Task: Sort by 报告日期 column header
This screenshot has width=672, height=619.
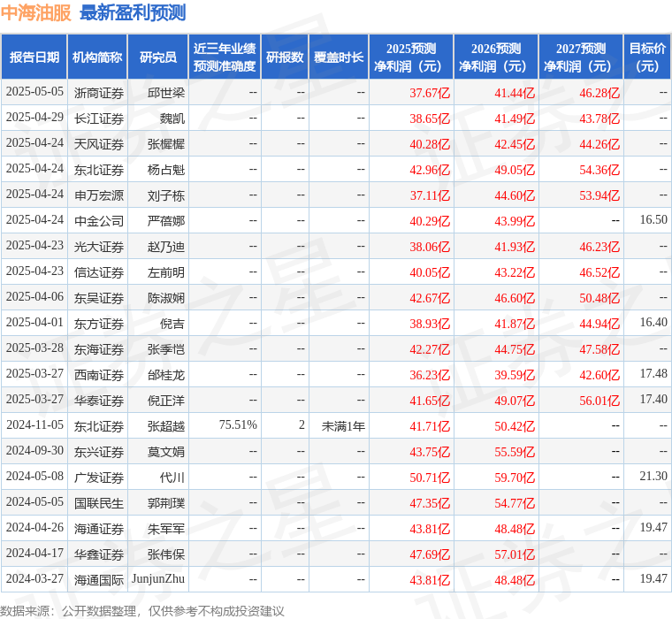Action: click(x=34, y=57)
